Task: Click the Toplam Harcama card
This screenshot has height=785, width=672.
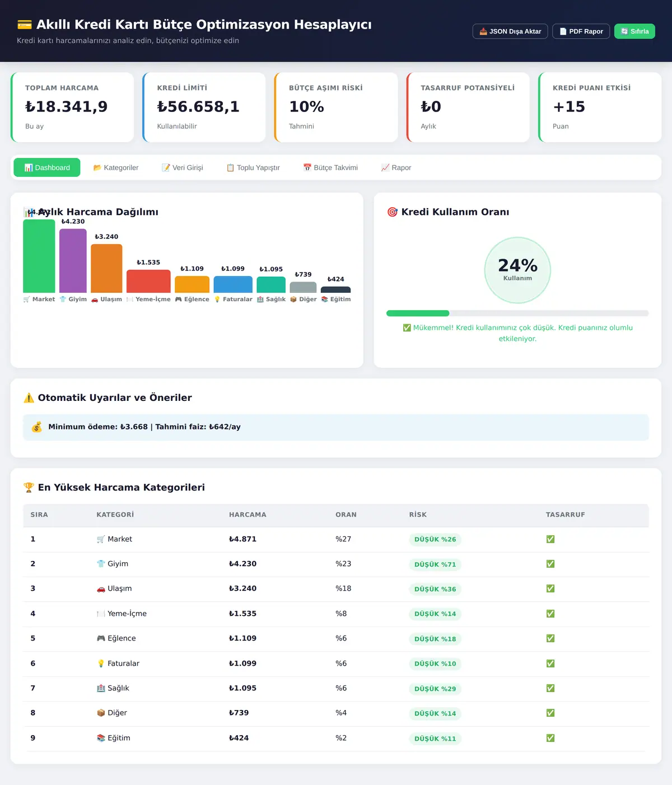Action: coord(72,107)
